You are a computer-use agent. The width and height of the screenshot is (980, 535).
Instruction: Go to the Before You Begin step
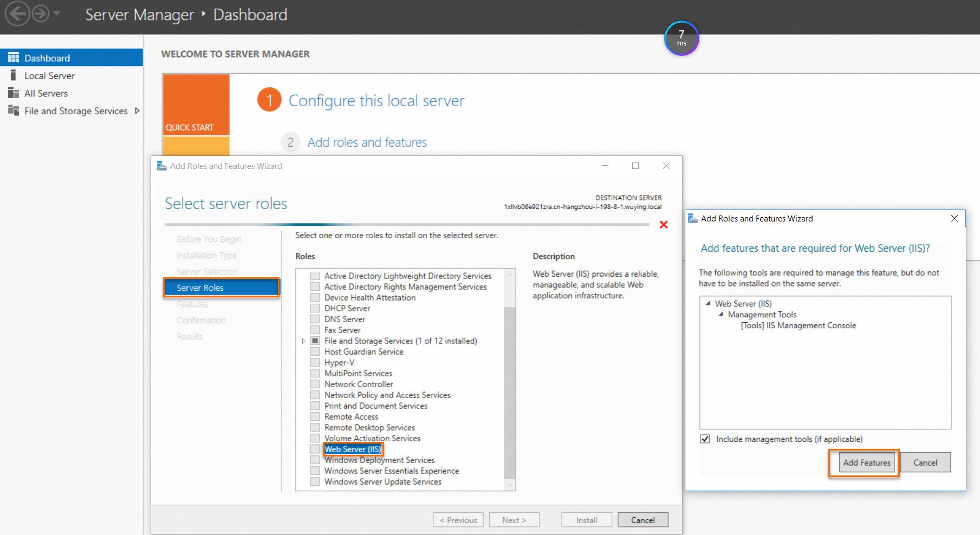click(209, 239)
